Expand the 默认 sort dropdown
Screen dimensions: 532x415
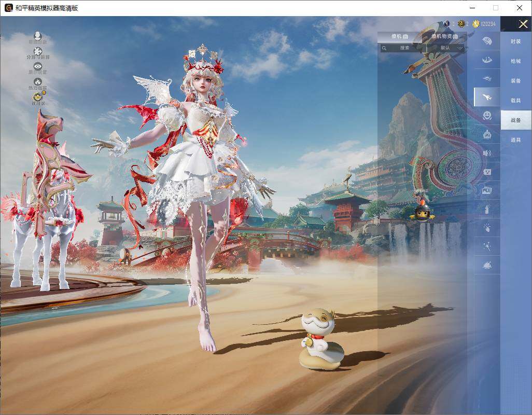[x=446, y=48]
